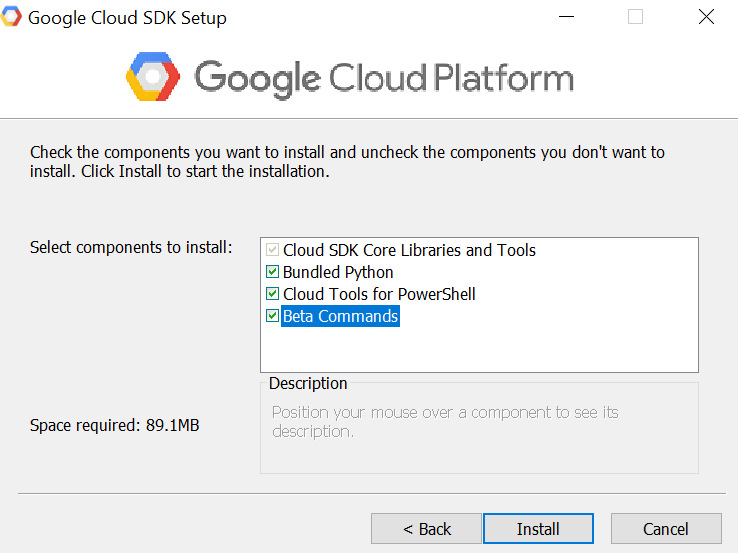
Task: Uncheck the Cloud Tools for PowerShell checkbox
Action: (272, 294)
